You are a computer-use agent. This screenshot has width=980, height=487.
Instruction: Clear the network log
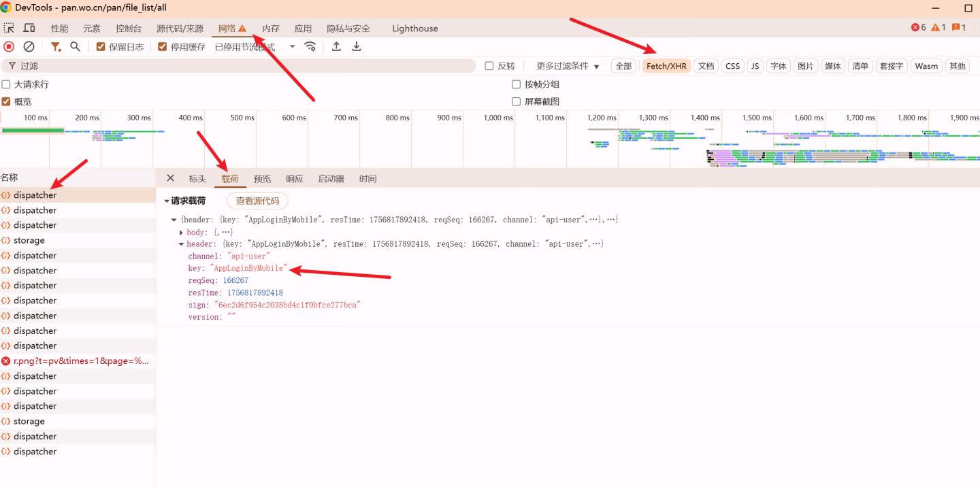[x=29, y=47]
